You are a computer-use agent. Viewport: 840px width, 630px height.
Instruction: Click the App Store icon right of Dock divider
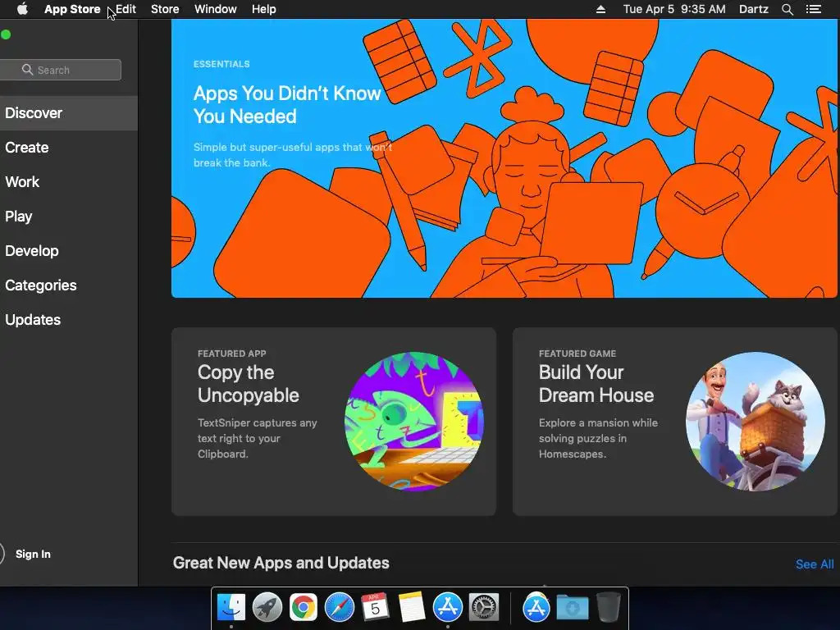click(536, 608)
